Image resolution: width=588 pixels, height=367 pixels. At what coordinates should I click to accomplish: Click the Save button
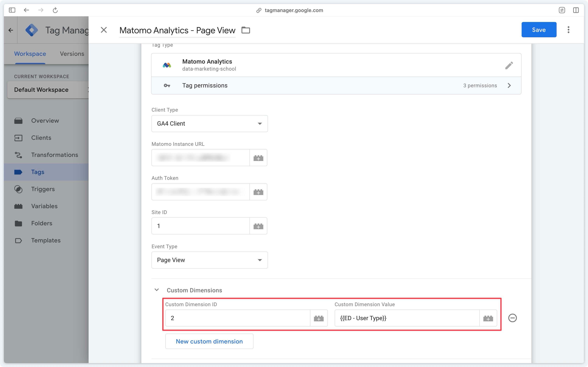539,30
